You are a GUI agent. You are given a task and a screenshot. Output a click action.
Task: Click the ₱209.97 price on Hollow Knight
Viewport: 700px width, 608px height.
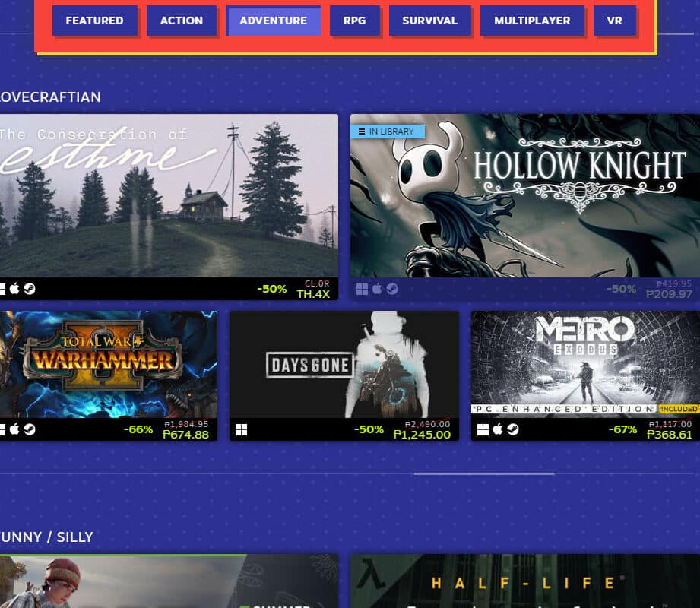669,293
